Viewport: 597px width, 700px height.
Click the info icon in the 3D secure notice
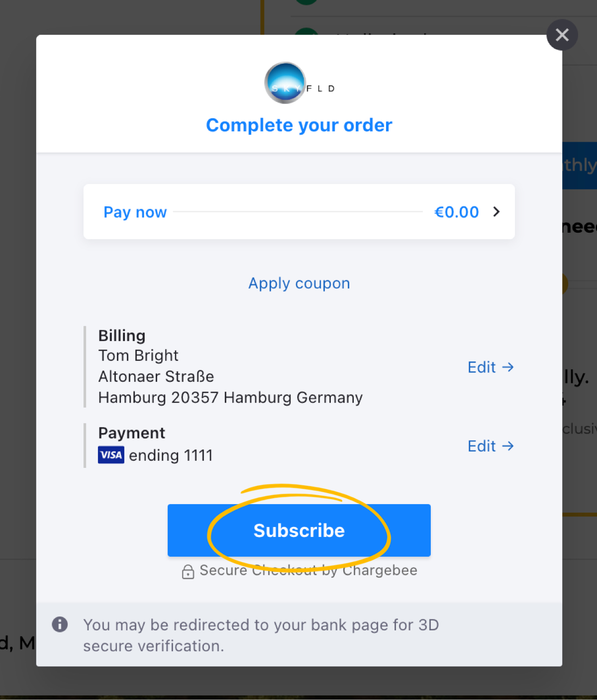pos(60,624)
